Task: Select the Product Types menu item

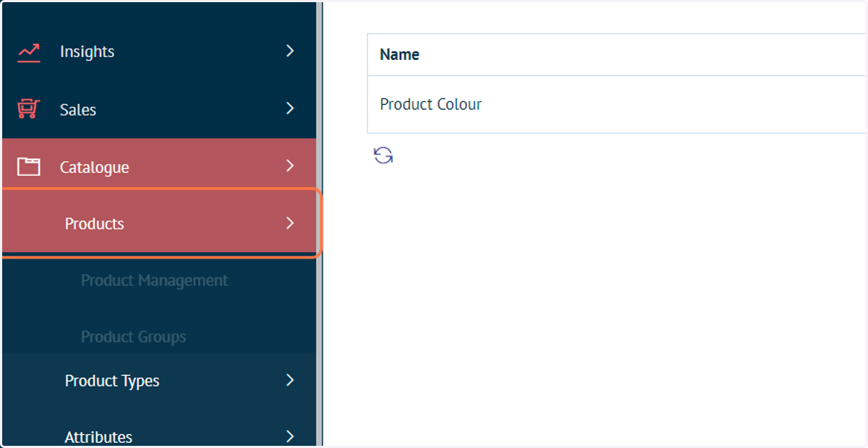Action: [158, 381]
